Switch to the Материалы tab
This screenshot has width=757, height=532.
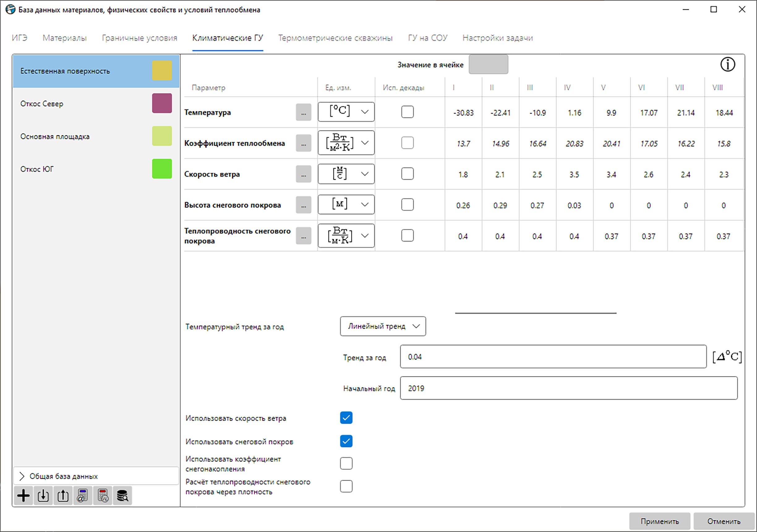(65, 38)
